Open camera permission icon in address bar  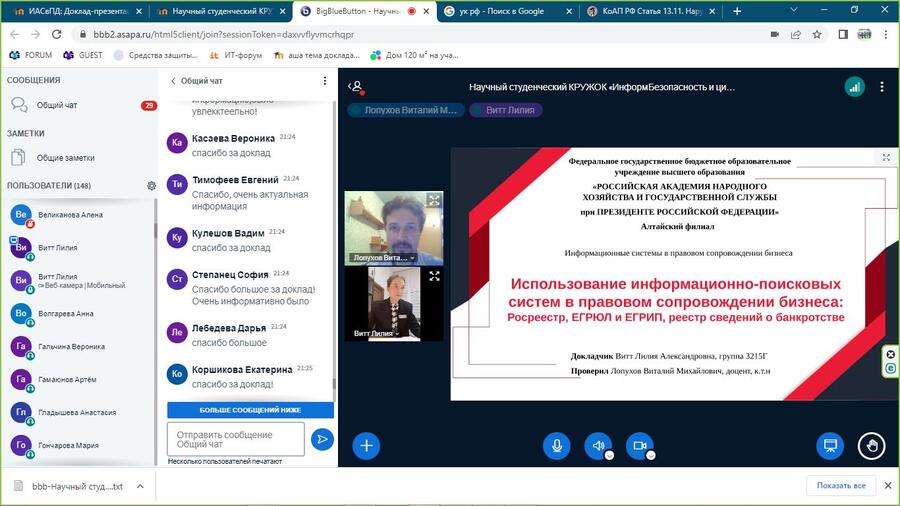(774, 34)
